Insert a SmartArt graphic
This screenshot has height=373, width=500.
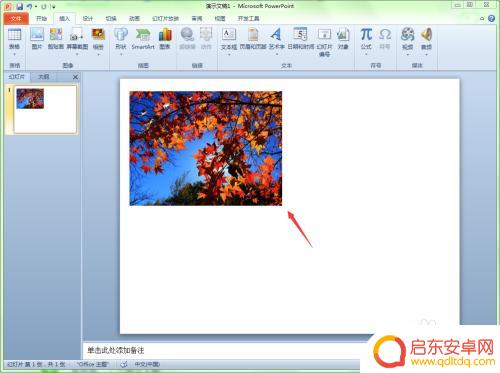pos(143,39)
